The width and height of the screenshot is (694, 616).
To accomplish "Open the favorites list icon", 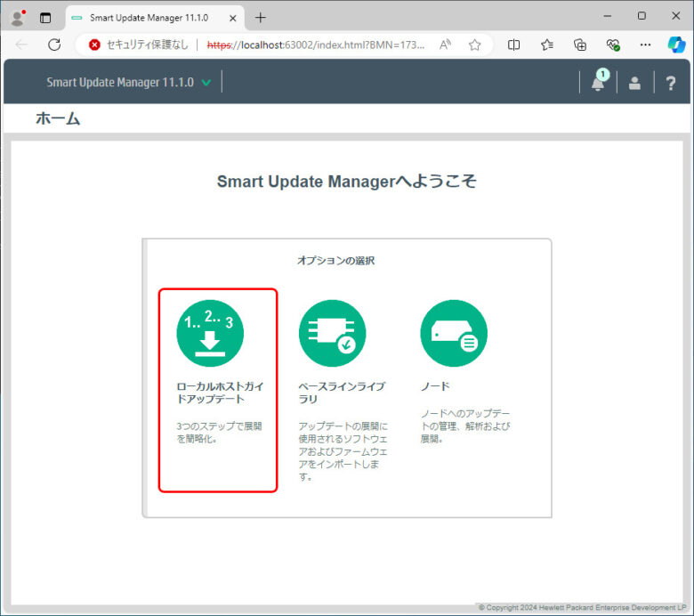I will [x=547, y=45].
